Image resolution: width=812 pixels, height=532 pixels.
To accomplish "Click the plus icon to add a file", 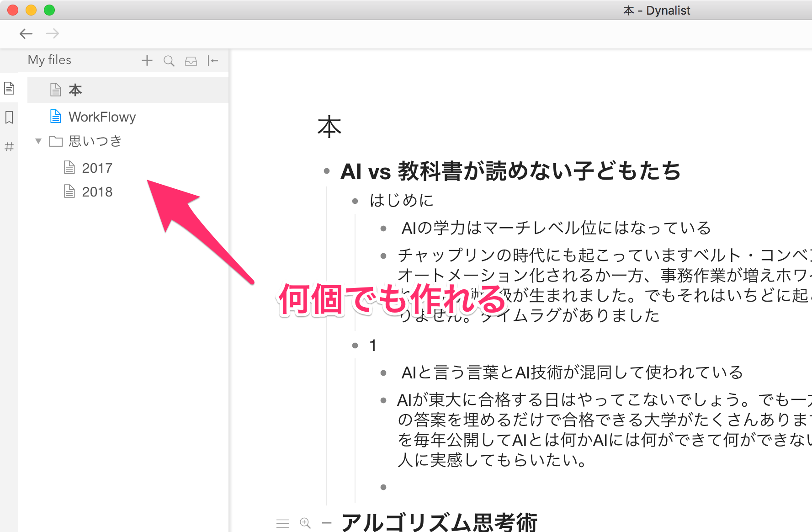I will [x=147, y=61].
